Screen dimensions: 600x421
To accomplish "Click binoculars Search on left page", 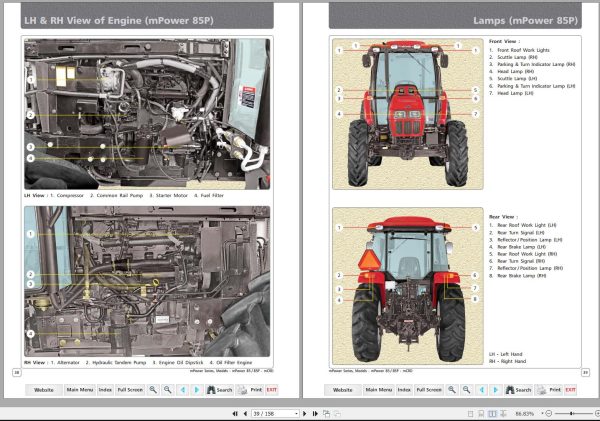I will [x=220, y=390].
